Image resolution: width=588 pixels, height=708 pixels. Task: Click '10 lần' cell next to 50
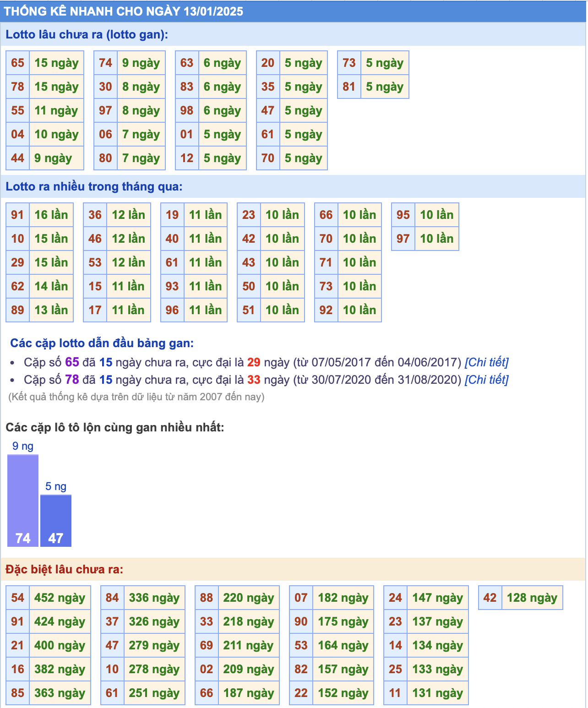pos(283,286)
